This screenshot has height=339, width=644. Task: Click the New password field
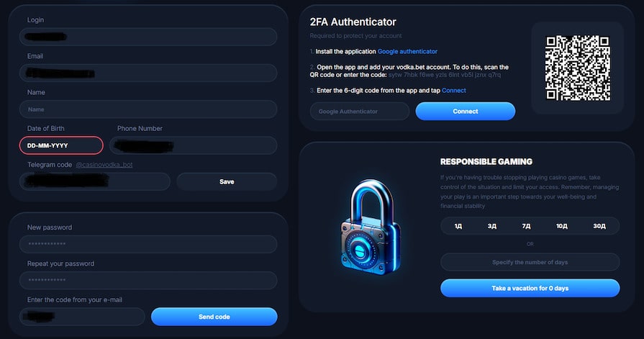point(148,245)
